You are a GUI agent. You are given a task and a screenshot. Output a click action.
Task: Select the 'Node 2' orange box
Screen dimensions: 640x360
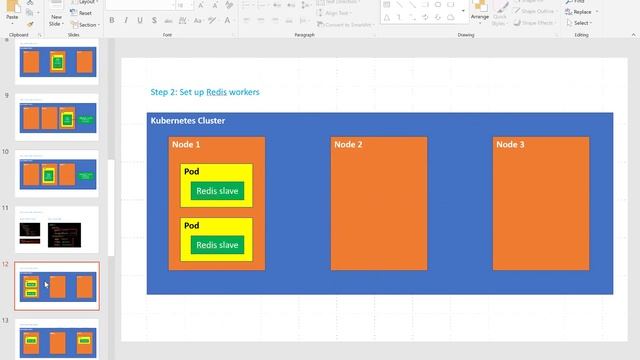(x=379, y=204)
